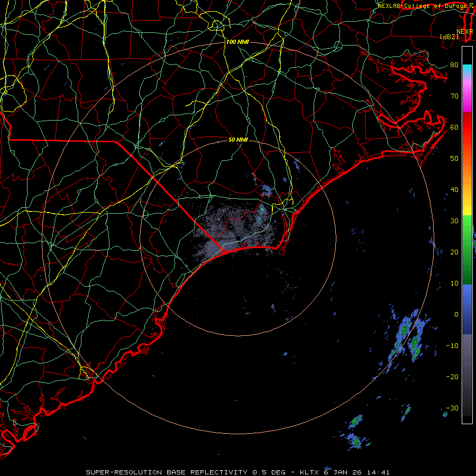The image size is (476, 476).
Task: Click the '100 NMI' range ring label
Action: [237, 42]
